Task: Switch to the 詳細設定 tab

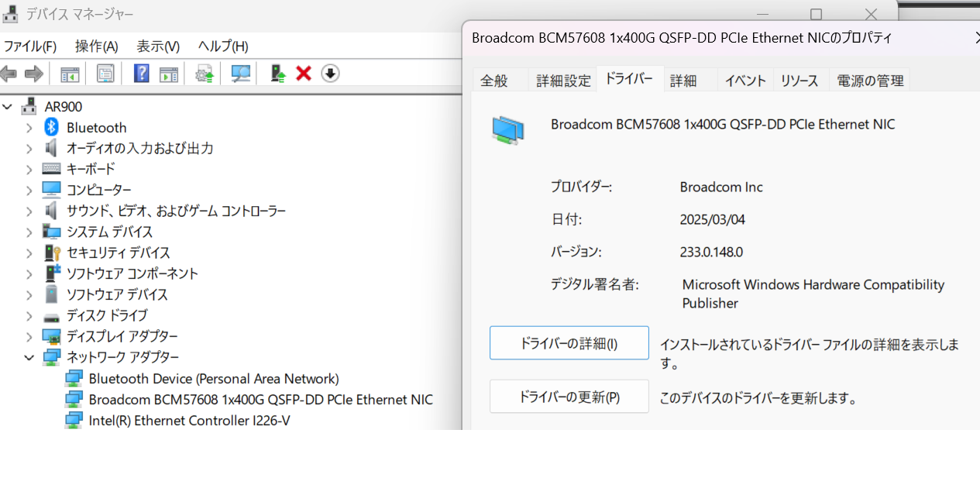Action: tap(563, 81)
